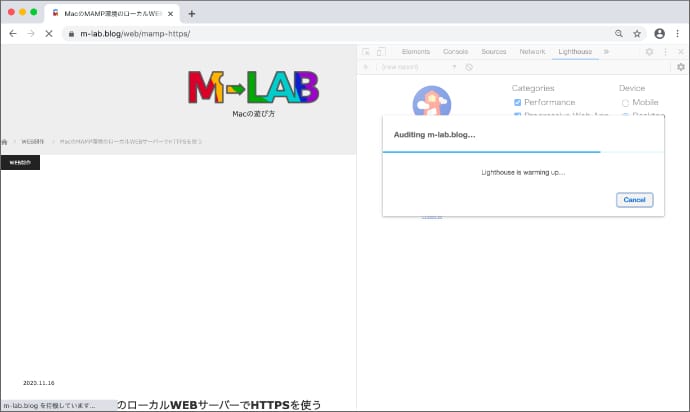Switch to the Elements tab
Screen dimensions: 690x412
[x=415, y=51]
